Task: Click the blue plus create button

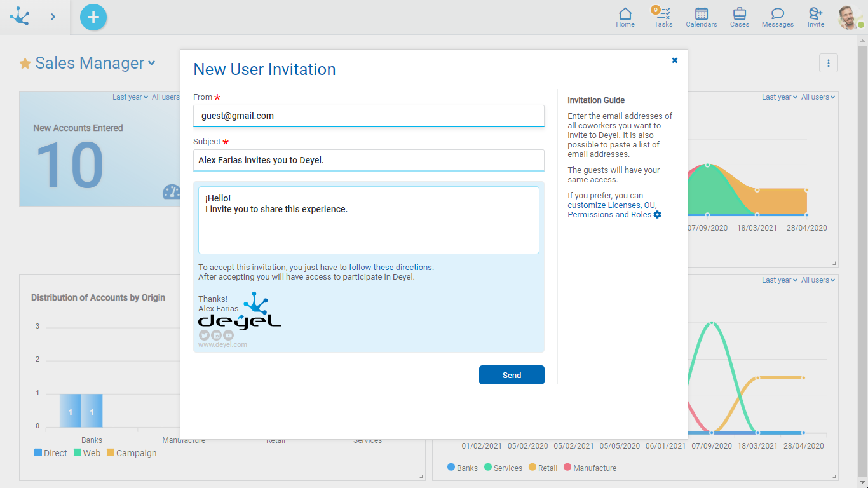Action: 93,17
